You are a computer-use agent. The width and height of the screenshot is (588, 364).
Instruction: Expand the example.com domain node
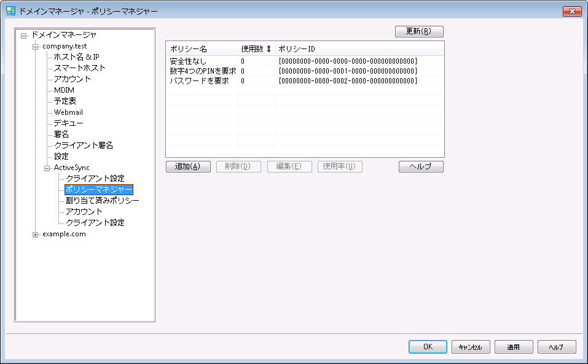click(x=36, y=234)
